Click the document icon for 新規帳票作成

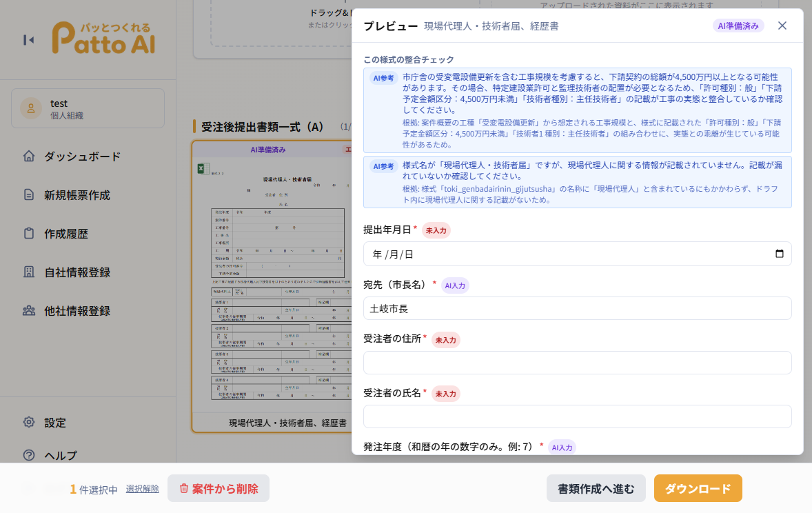29,195
